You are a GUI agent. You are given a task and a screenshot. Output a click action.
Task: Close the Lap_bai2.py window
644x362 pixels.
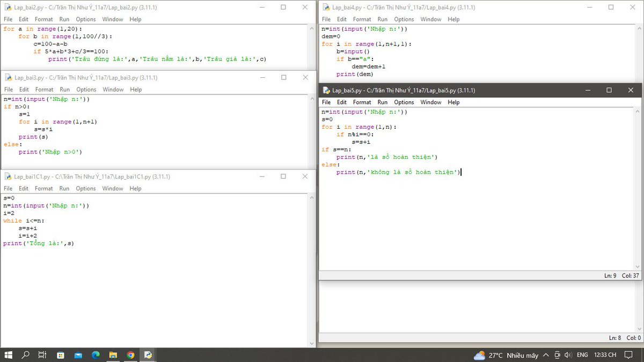coord(305,8)
